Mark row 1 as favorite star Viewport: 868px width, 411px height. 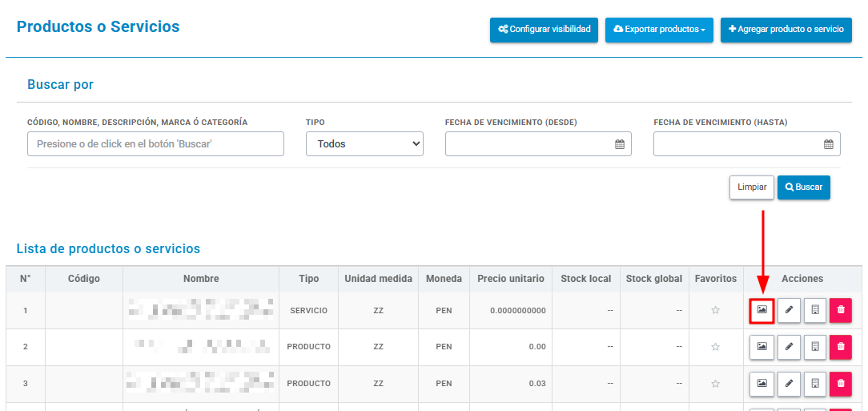point(715,310)
